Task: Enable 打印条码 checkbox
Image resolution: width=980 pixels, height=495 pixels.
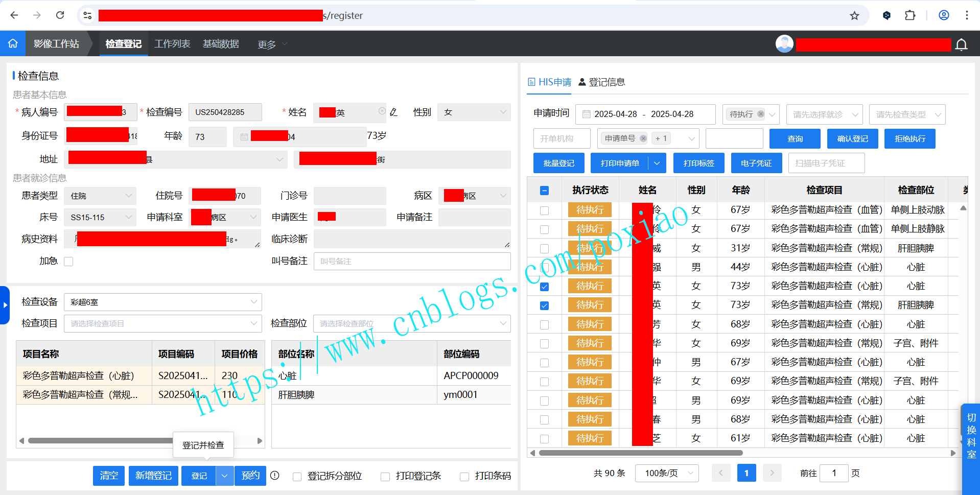Action: click(x=464, y=477)
